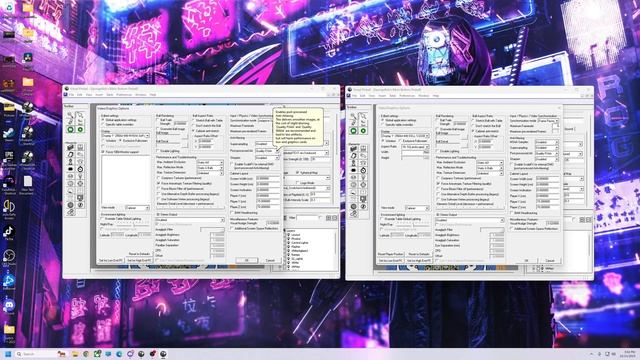
Task: Click Reset to Defaults in left dialog
Action: (x=139, y=254)
